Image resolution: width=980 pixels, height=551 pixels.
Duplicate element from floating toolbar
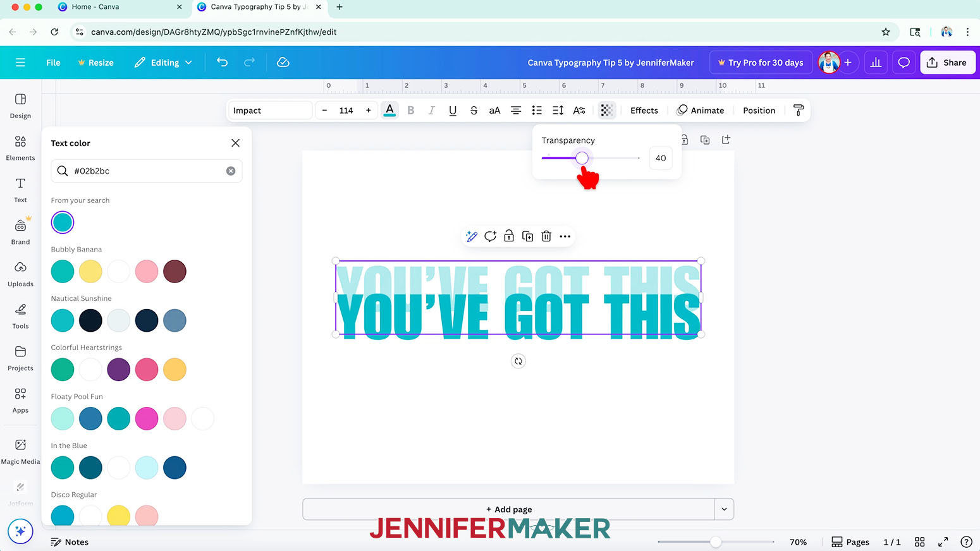(528, 236)
